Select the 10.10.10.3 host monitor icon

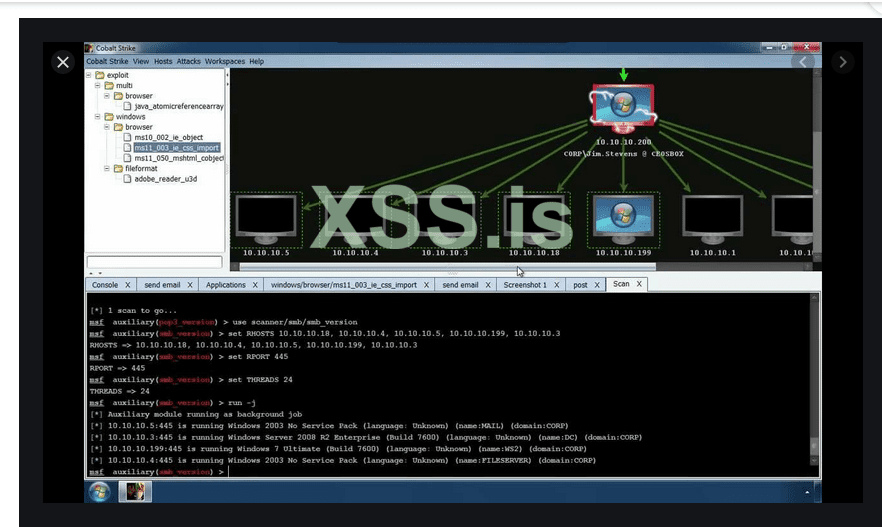(x=444, y=220)
